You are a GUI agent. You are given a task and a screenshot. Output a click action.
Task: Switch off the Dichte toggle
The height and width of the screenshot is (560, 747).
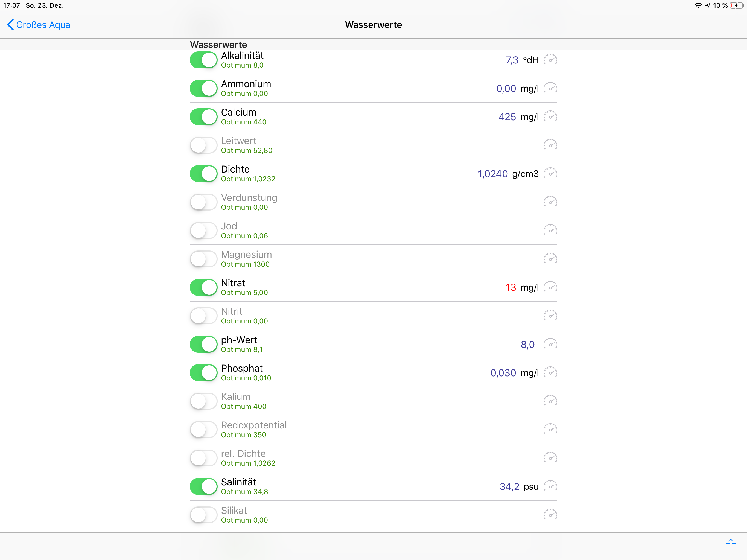(204, 174)
